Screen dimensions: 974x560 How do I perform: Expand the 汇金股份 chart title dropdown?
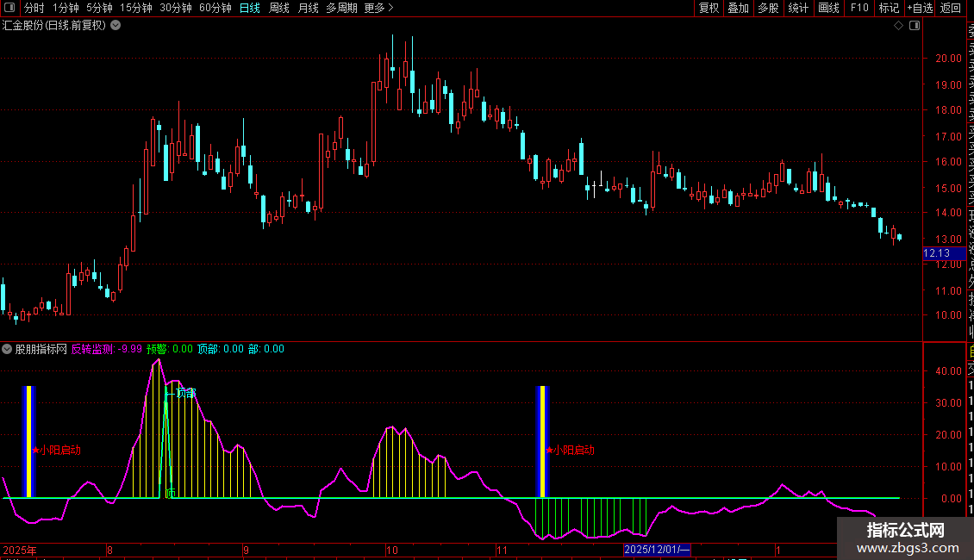[116, 26]
